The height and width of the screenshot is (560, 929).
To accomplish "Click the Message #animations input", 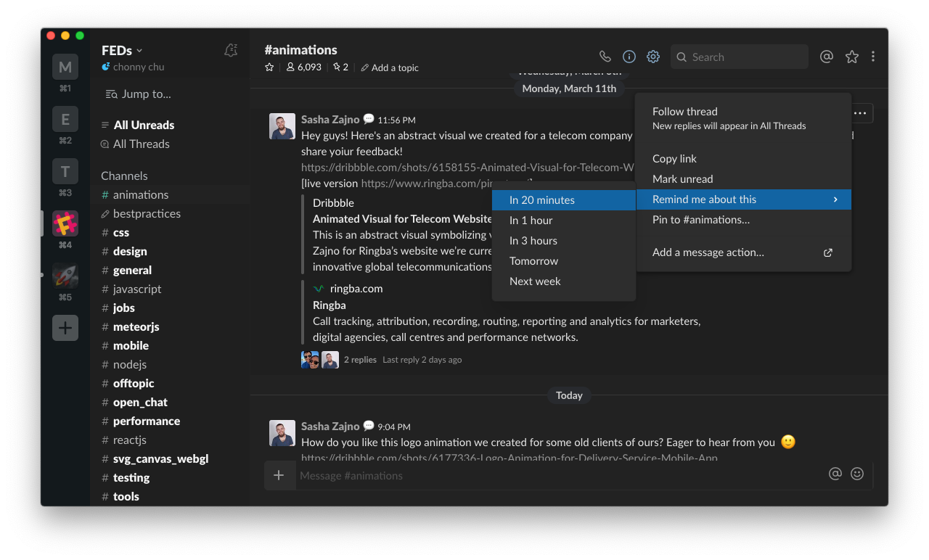I will point(561,476).
